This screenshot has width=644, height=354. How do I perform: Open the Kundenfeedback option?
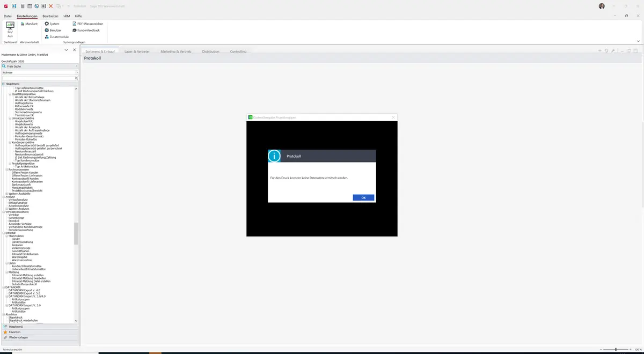(x=86, y=31)
